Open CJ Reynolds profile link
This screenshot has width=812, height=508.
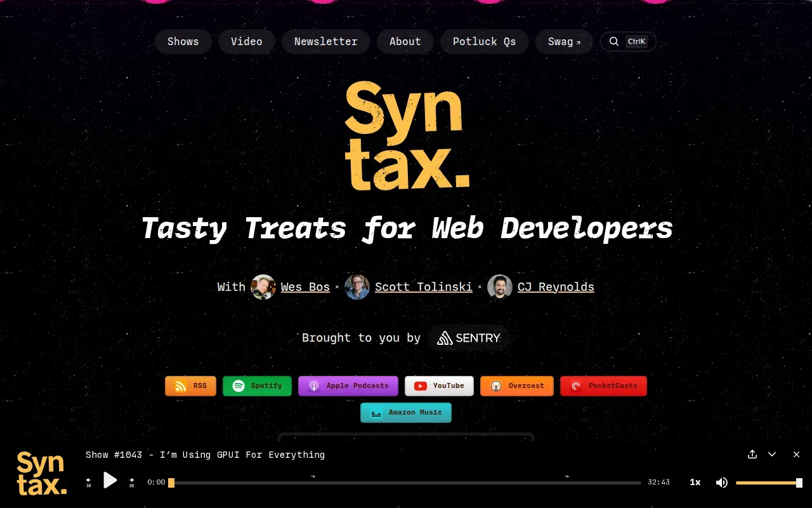pos(556,287)
